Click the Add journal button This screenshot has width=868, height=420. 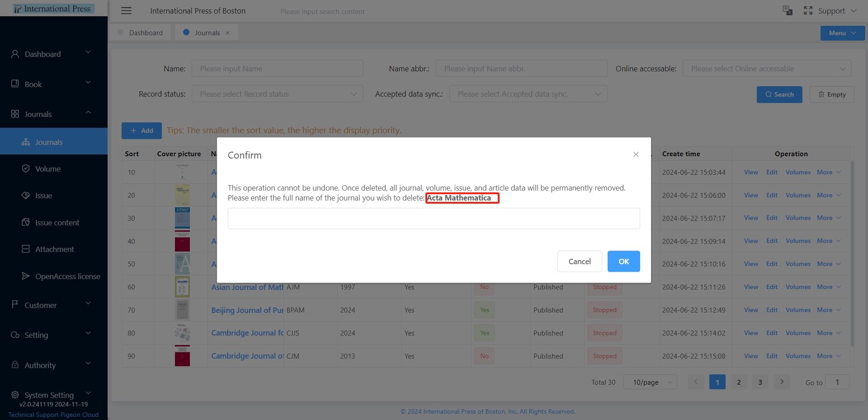[x=142, y=131]
